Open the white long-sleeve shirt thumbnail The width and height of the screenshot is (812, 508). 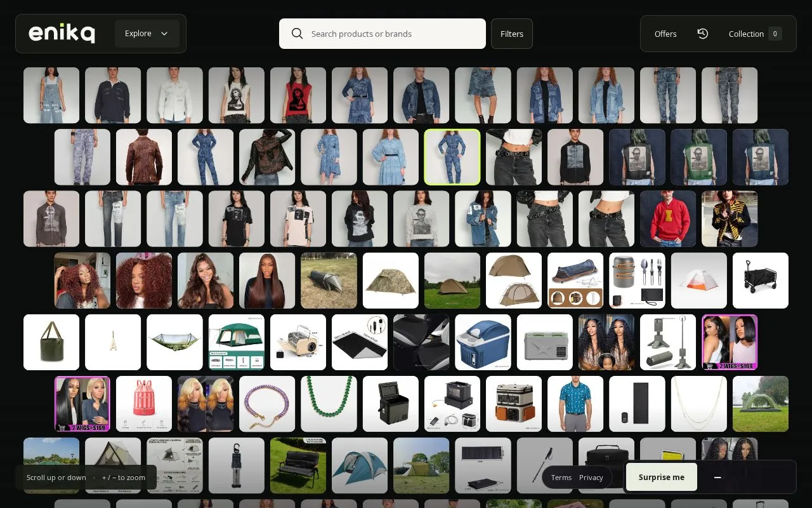click(x=174, y=95)
